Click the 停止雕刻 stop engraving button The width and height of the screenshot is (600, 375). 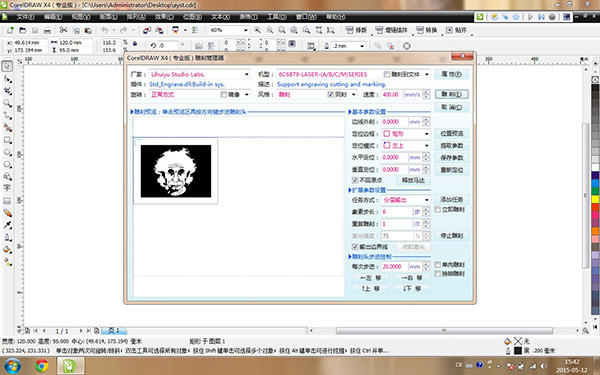452,236
